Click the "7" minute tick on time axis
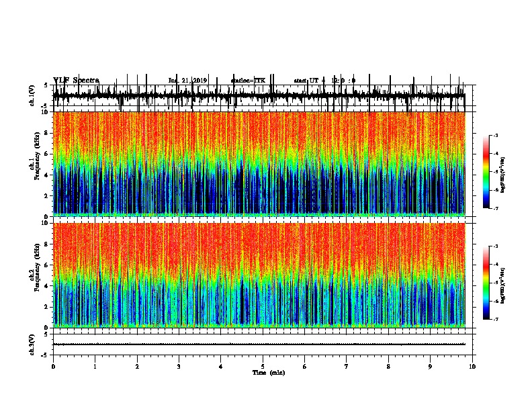Image resolution: width=532 pixels, height=411 pixels. 347,367
